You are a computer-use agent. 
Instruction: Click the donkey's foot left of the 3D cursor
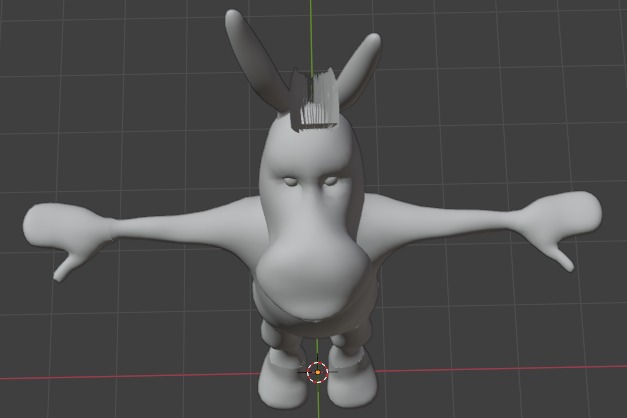282,380
